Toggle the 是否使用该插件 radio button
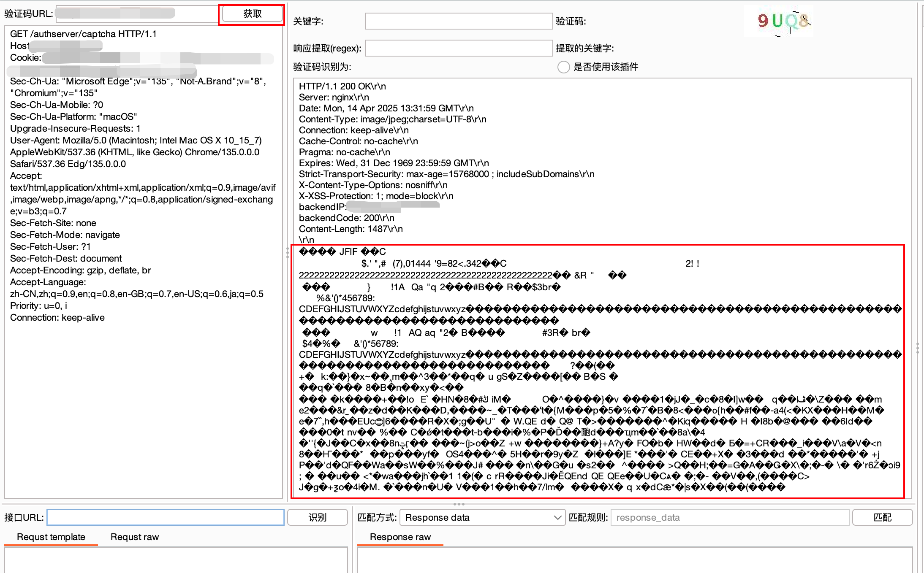Image resolution: width=924 pixels, height=573 pixels. (x=563, y=67)
